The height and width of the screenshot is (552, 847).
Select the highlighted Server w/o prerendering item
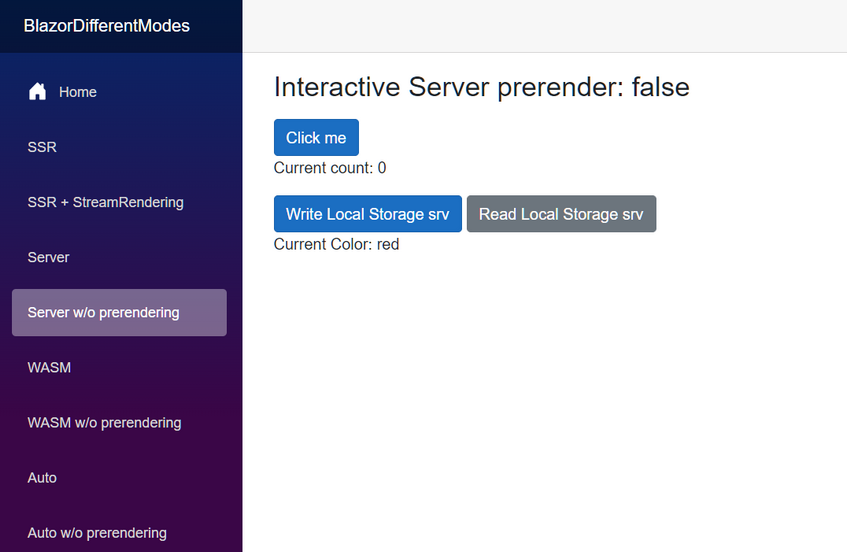click(x=119, y=312)
